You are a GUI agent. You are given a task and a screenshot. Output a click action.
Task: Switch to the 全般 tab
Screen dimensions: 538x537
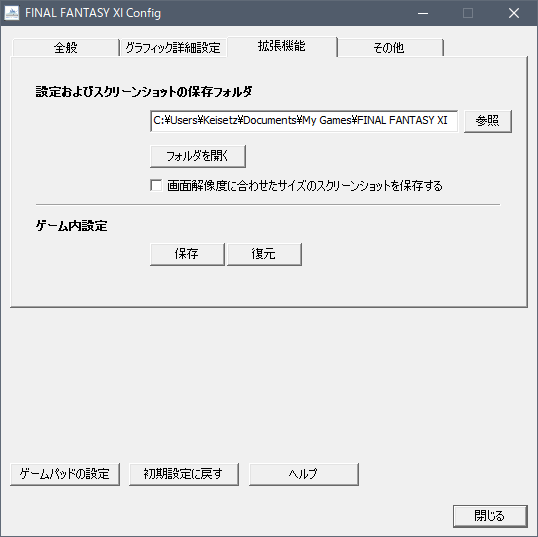(x=66, y=47)
